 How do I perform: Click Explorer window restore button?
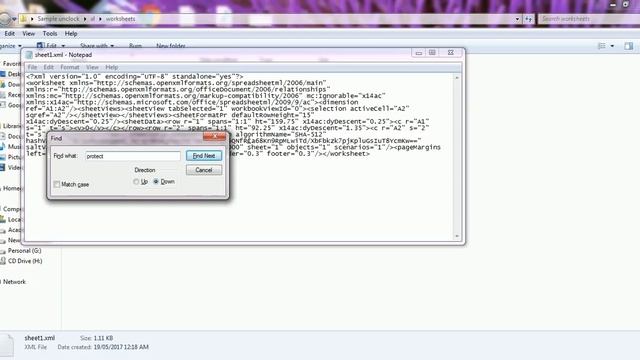626,4
